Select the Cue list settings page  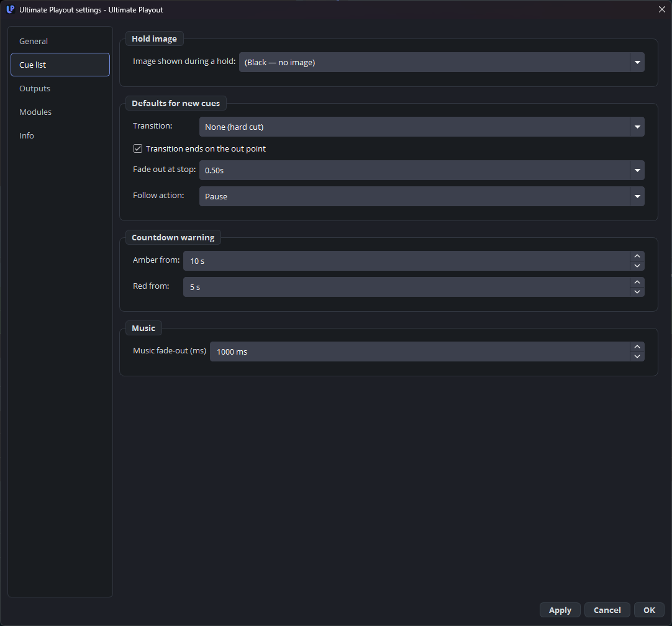[60, 65]
